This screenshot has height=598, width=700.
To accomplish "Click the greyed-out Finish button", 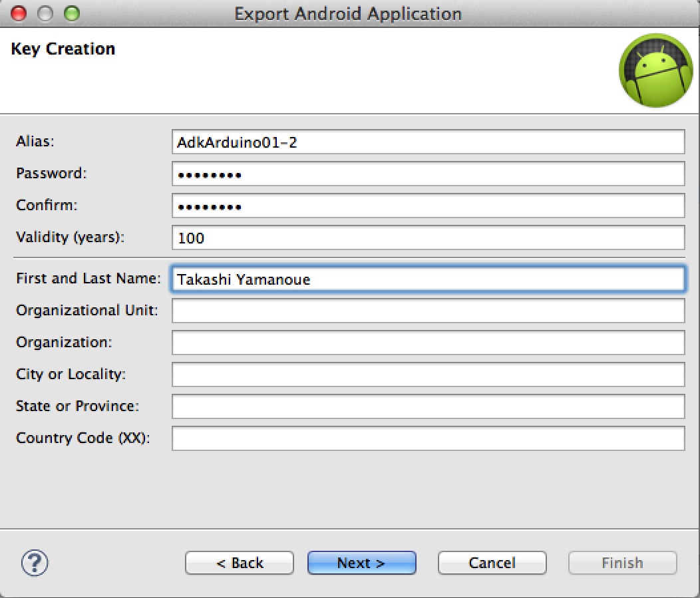I will (x=622, y=563).
